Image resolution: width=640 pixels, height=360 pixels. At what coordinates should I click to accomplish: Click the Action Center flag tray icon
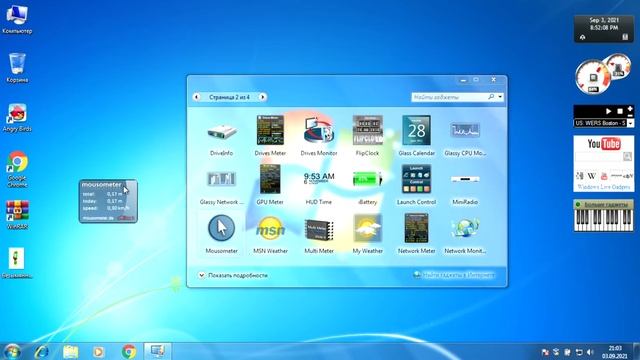click(544, 352)
